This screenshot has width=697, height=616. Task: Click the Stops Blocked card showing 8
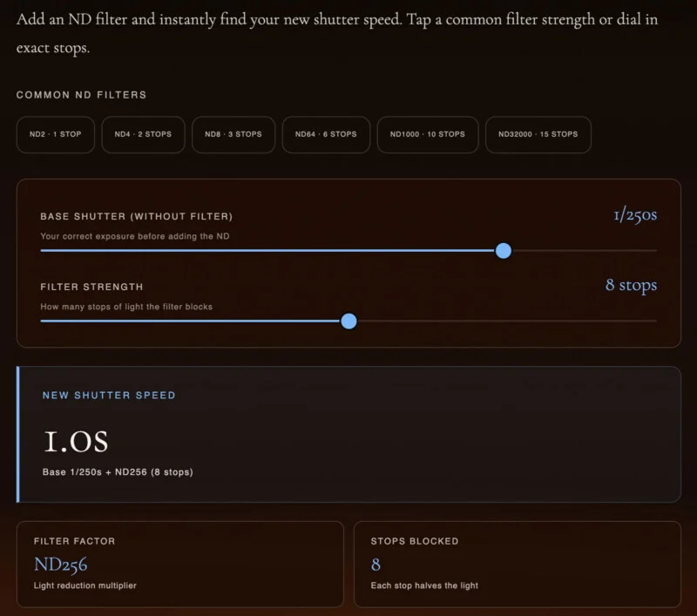[x=518, y=563]
